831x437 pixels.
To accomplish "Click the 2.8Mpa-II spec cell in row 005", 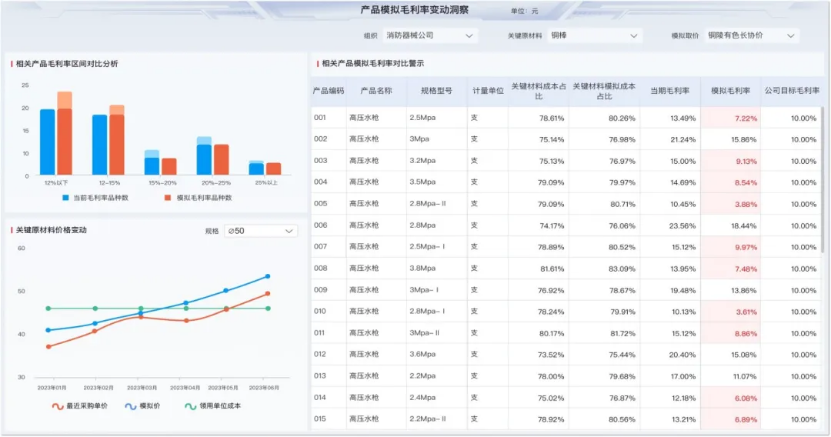I will pos(437,204).
